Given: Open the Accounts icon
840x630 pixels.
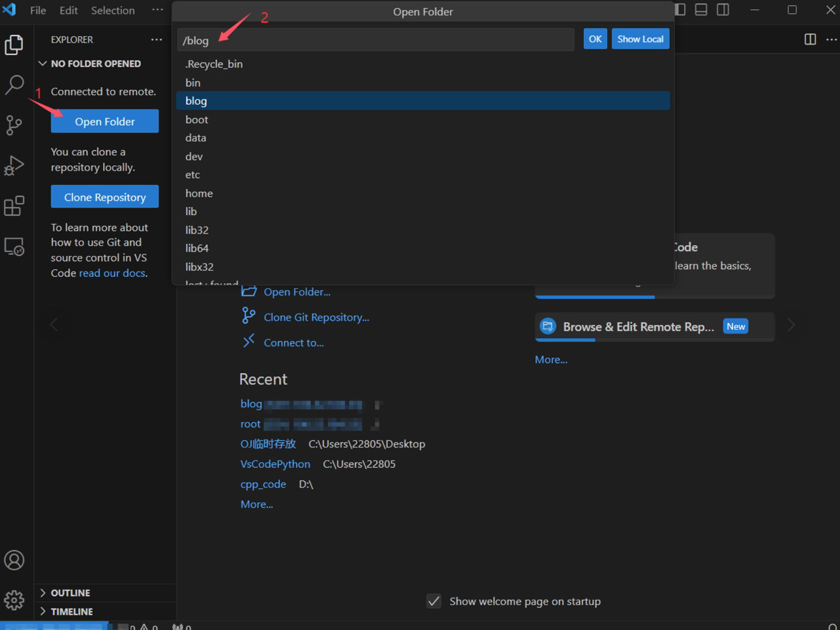Looking at the screenshot, I should click(x=14, y=560).
